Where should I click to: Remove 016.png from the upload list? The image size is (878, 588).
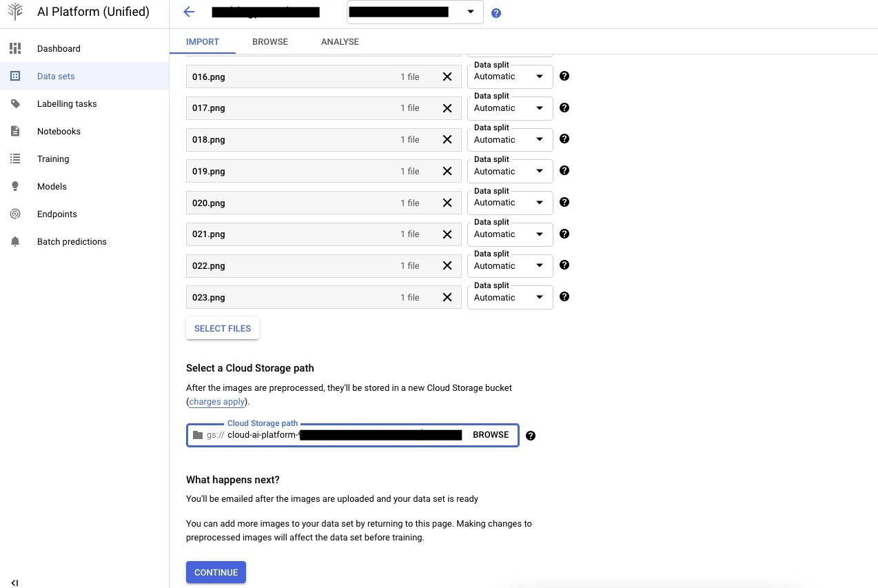[447, 77]
